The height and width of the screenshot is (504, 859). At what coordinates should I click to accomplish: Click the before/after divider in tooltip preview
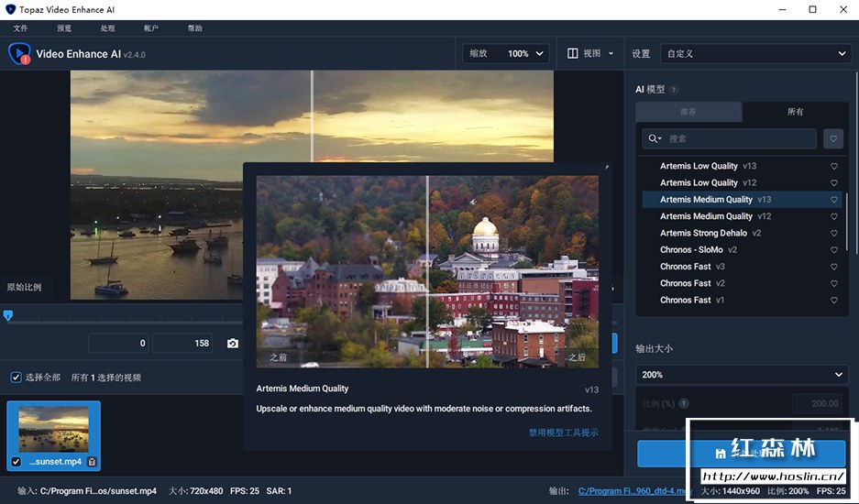click(x=427, y=272)
